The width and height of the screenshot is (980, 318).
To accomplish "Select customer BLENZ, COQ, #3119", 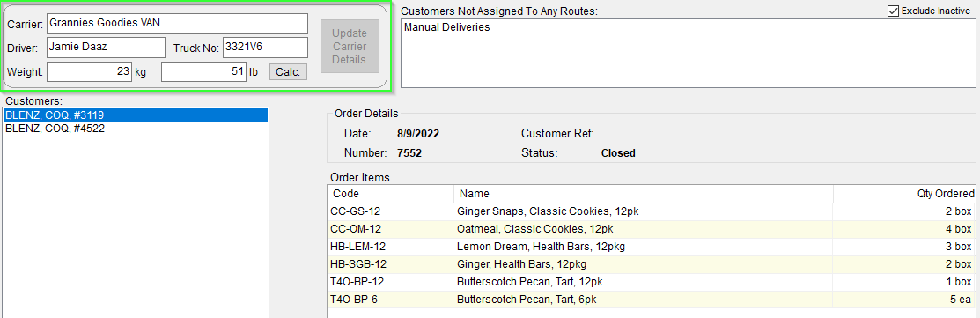I will [x=135, y=115].
